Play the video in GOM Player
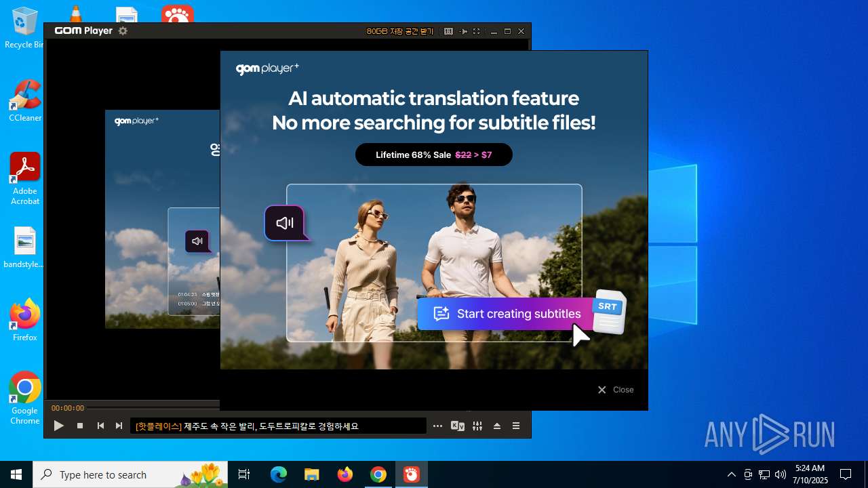This screenshot has height=488, width=868. (59, 426)
